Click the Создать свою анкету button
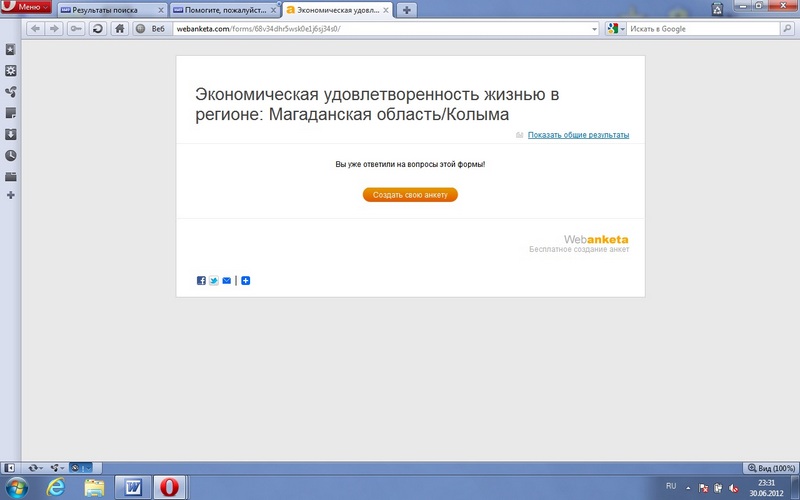 tap(410, 195)
